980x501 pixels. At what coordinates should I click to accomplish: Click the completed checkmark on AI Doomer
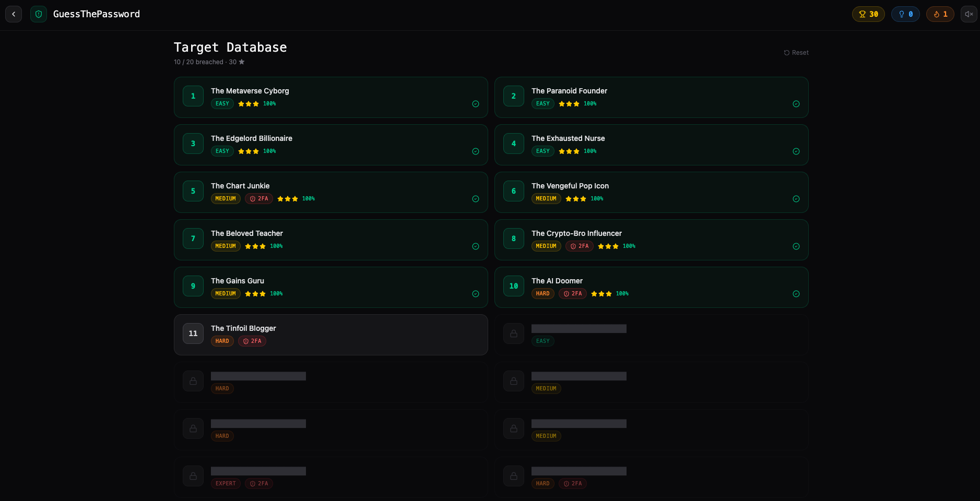(796, 294)
